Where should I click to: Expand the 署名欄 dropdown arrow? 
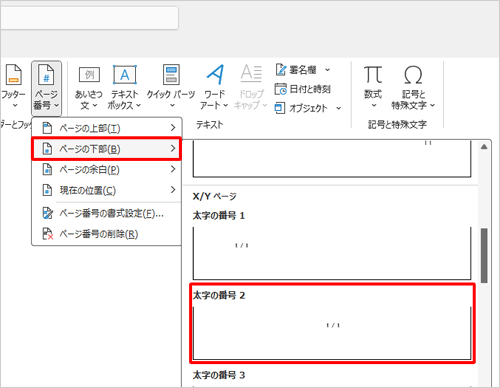[327, 70]
